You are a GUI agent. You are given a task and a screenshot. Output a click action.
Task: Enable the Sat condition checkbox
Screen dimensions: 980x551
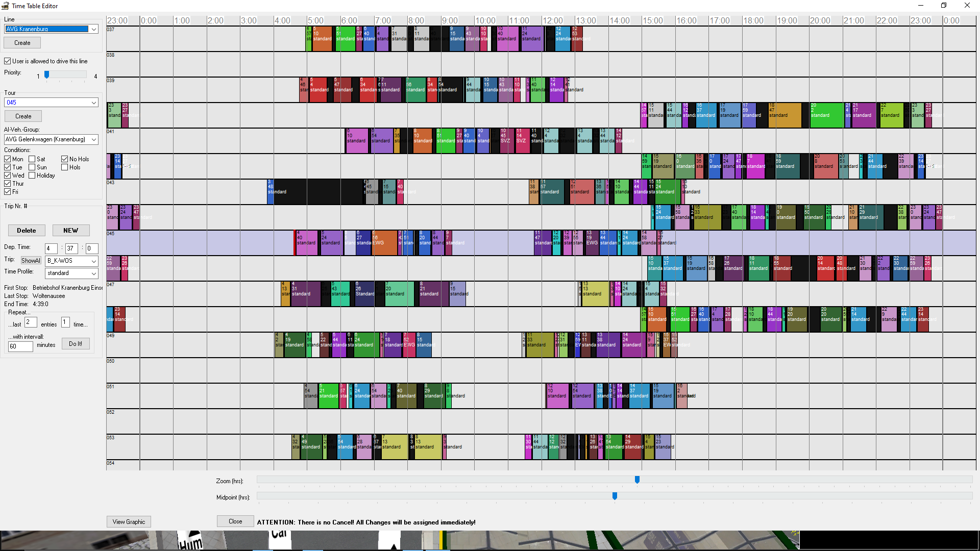(x=32, y=159)
